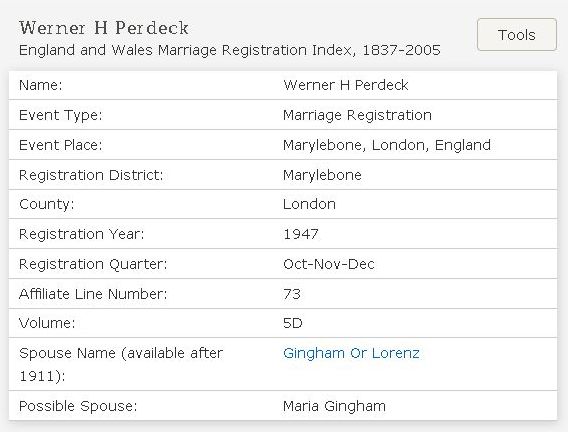Open the Gingham Or Lorenz spouse link

click(351, 353)
